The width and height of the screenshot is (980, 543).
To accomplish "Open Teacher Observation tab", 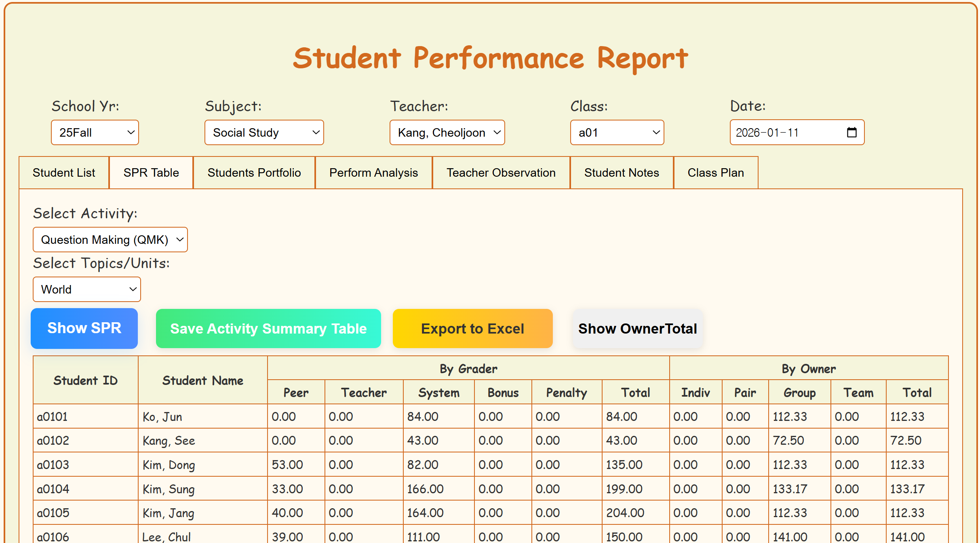I will point(501,173).
